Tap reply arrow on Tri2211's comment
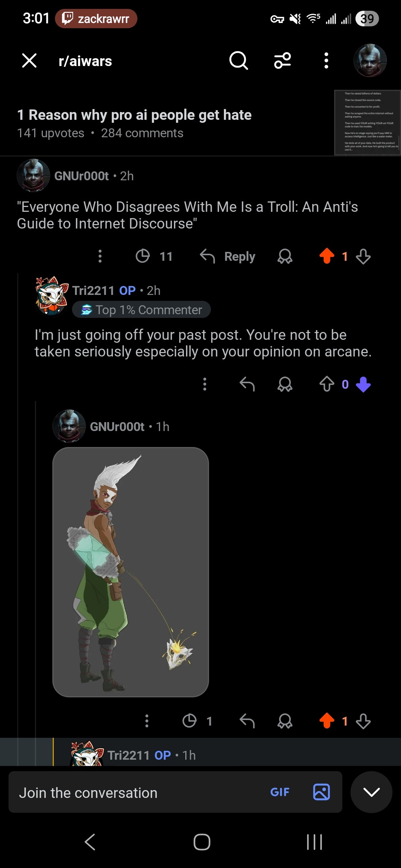401x868 pixels. (247, 384)
